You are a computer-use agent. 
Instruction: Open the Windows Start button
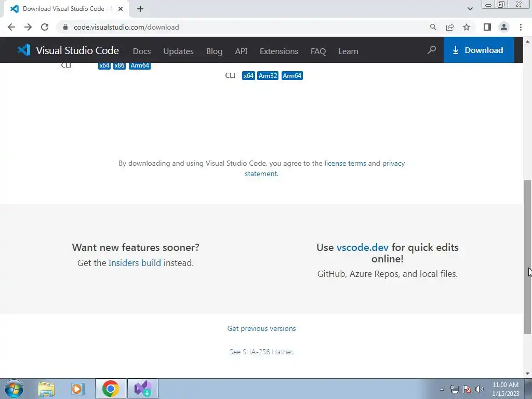tap(14, 389)
